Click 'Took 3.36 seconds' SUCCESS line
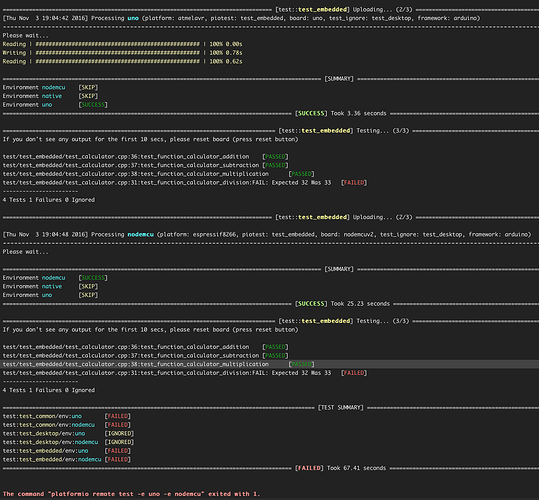 click(340, 113)
